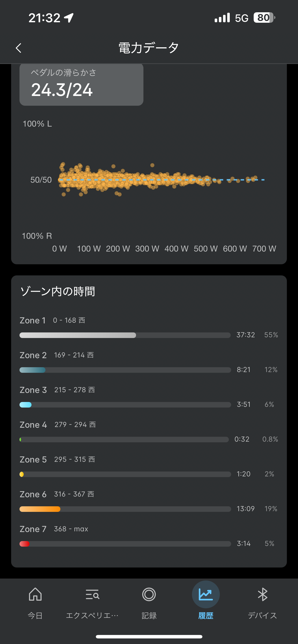Tap the location arrow in status bar
The image size is (298, 644).
tap(69, 18)
